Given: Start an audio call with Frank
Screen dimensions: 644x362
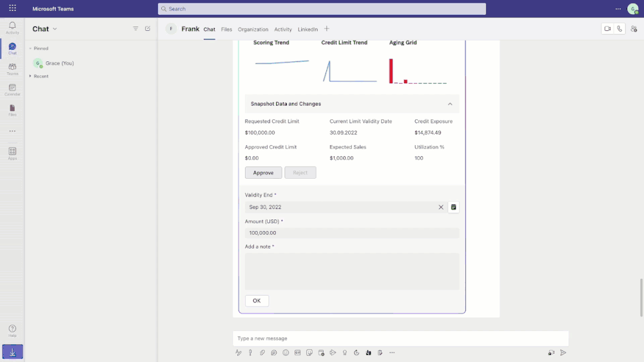Looking at the screenshot, I should point(620,29).
